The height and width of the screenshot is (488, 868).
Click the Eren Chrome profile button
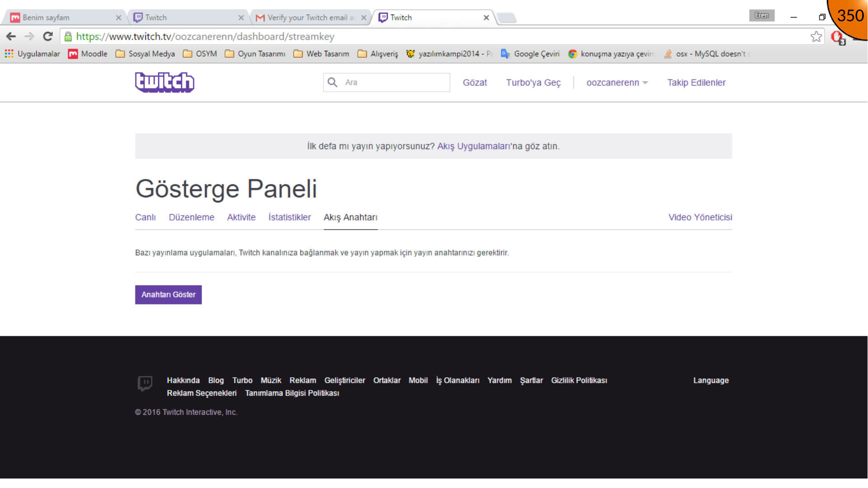click(x=762, y=15)
